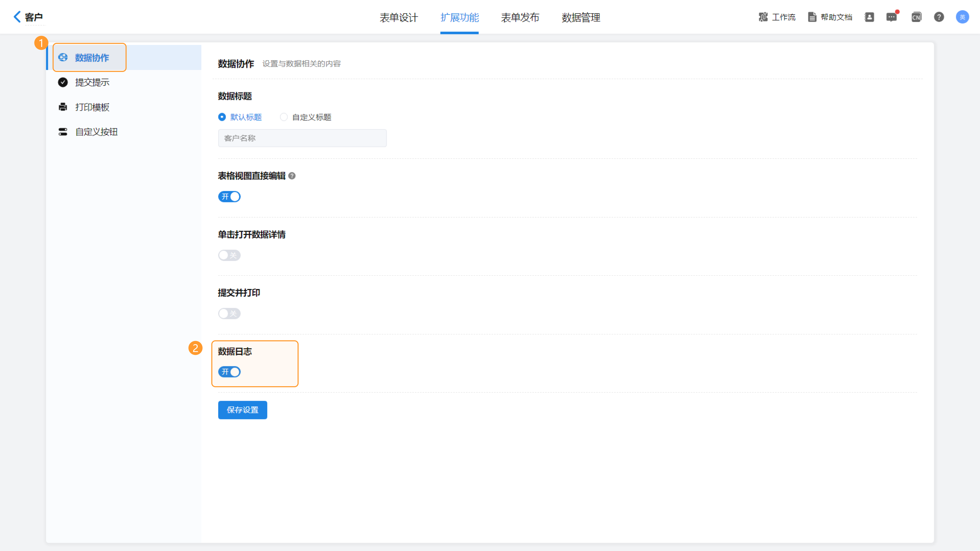Open the user avatar menu
Viewport: 980px width, 551px height.
tap(962, 17)
